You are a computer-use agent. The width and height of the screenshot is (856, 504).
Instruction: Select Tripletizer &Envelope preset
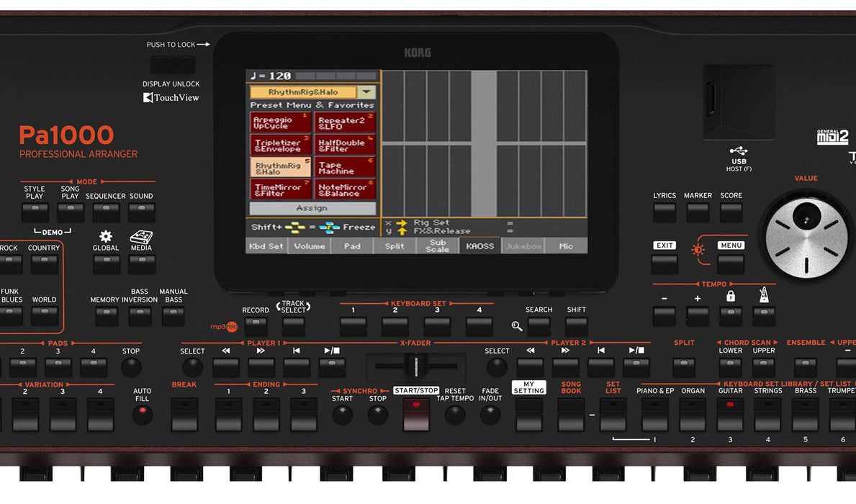[281, 145]
